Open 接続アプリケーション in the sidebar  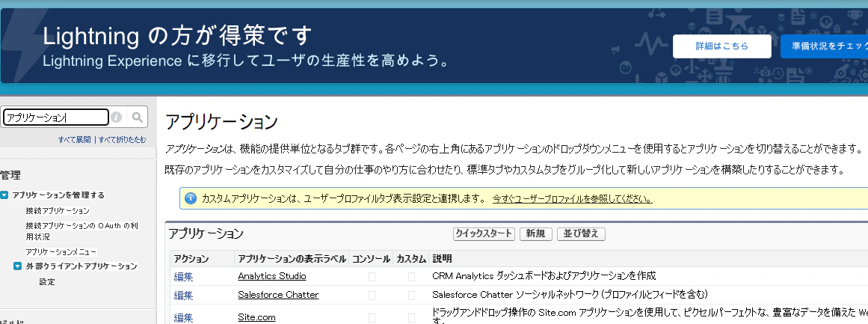click(x=58, y=211)
